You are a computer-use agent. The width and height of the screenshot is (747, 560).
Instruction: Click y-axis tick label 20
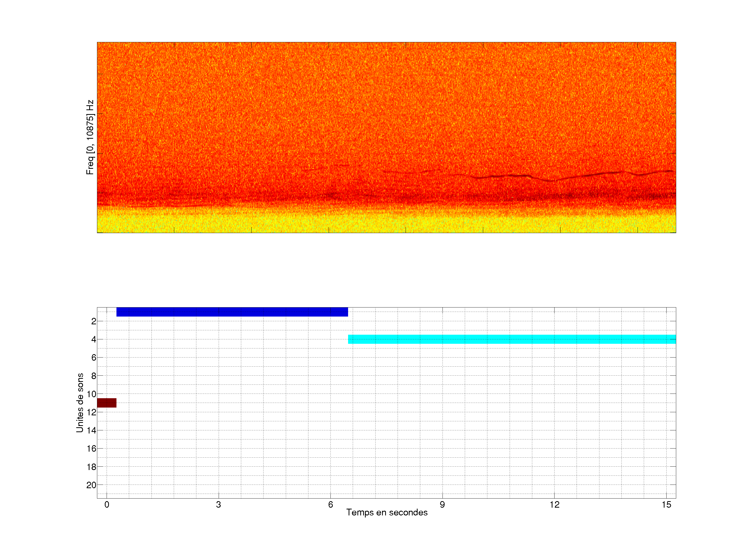click(92, 485)
